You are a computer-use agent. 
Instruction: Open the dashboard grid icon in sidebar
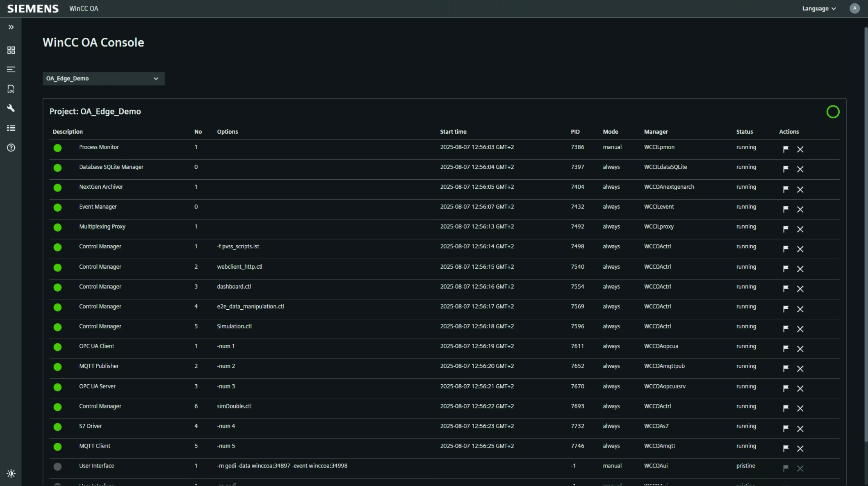click(x=11, y=50)
